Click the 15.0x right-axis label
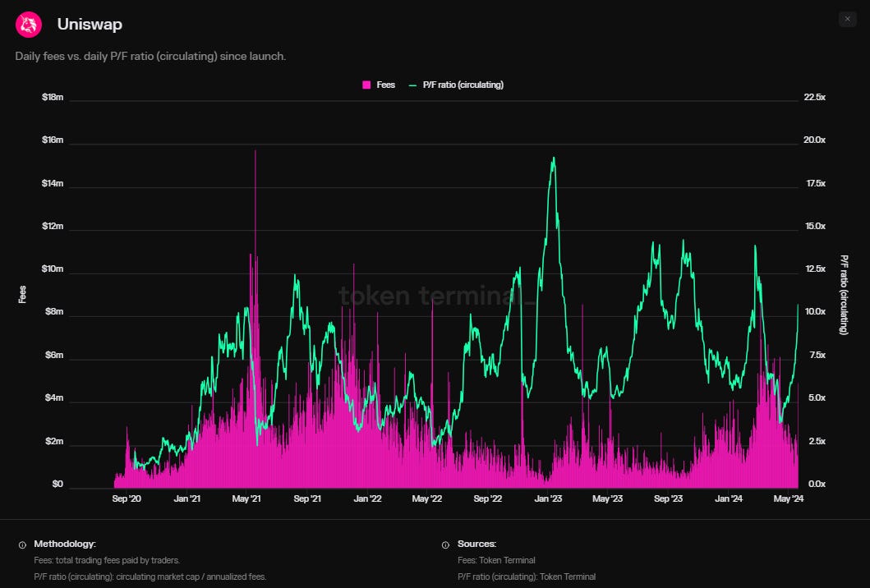This screenshot has height=588, width=870. pyautogui.click(x=816, y=226)
